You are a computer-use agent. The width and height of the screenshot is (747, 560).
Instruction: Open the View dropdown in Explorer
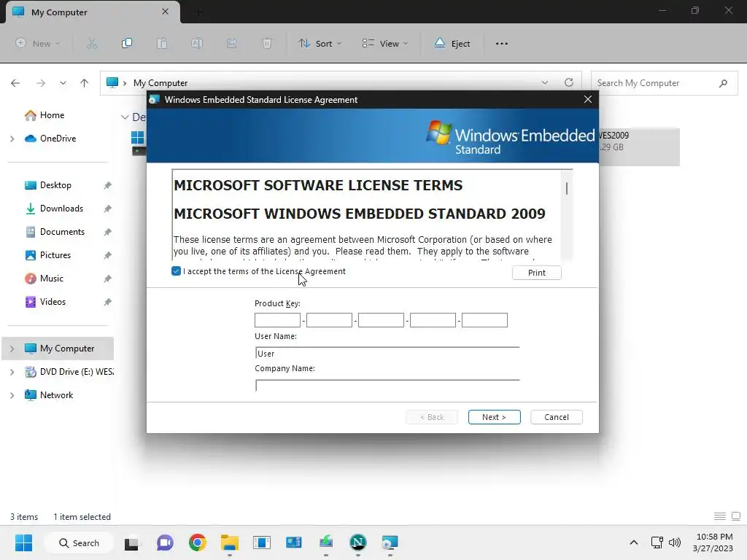(385, 43)
